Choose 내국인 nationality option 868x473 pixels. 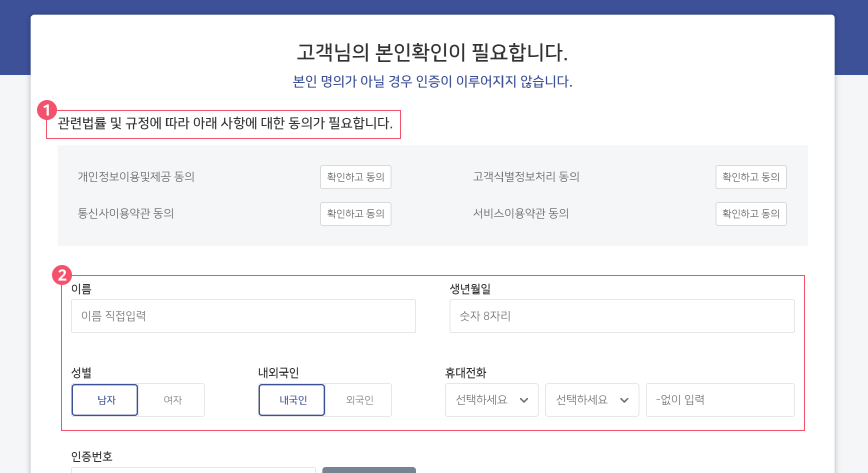[x=292, y=400]
